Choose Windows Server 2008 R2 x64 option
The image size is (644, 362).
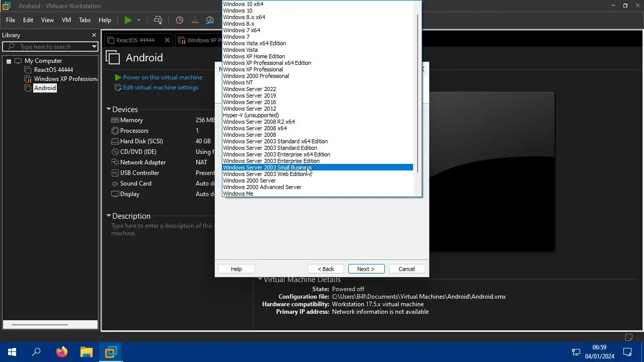(317, 122)
